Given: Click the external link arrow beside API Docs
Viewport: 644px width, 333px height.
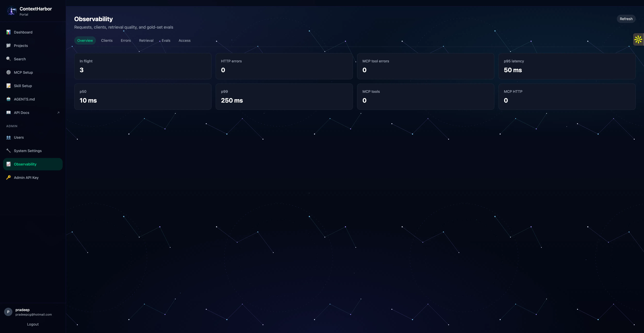Looking at the screenshot, I should tap(58, 113).
